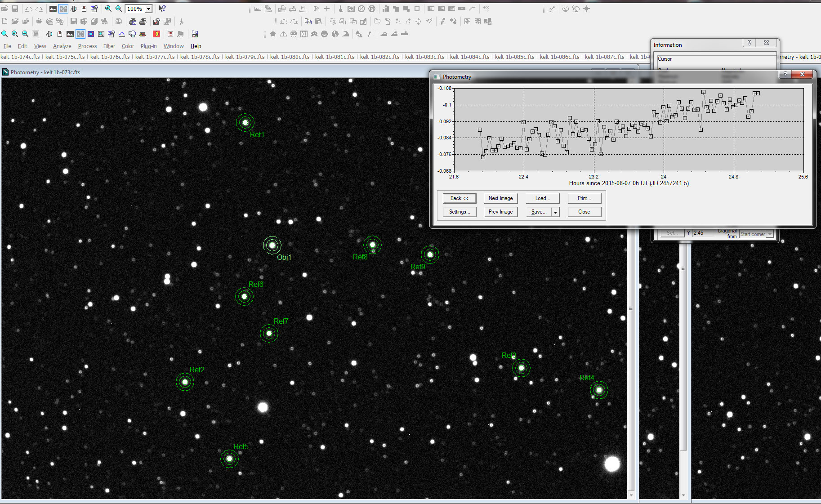The width and height of the screenshot is (821, 504).
Task: Switch to the kelt 1b-080c.fts tab
Action: (x=290, y=57)
